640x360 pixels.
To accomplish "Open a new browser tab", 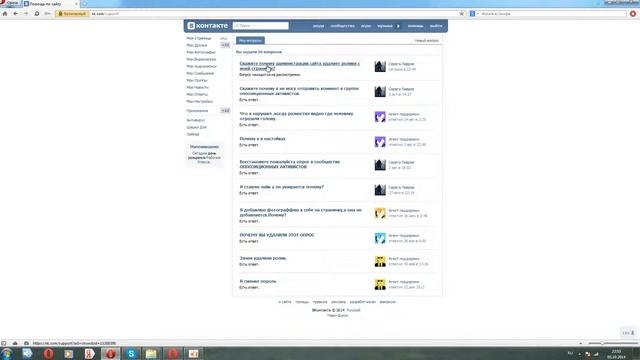I will pyautogui.click(x=84, y=4).
